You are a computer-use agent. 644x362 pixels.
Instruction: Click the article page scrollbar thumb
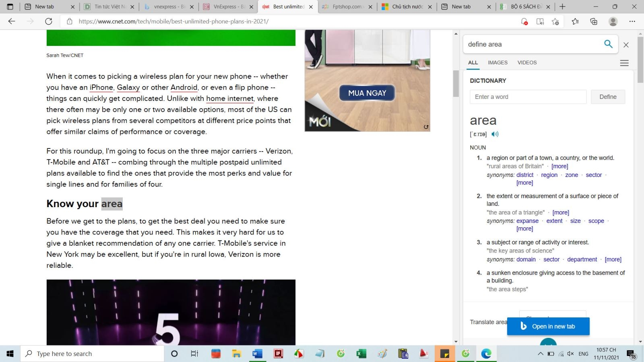point(456,84)
